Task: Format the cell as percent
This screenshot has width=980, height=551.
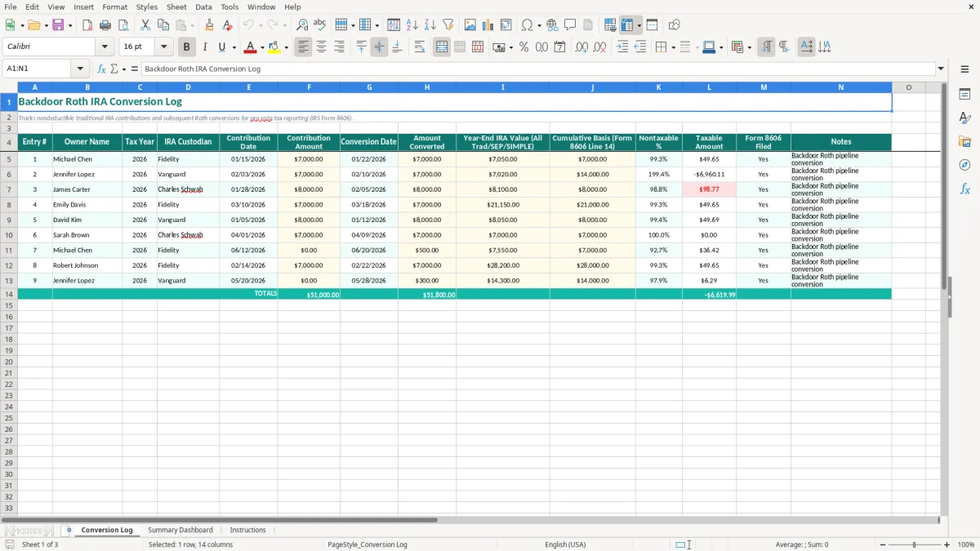Action: click(x=523, y=47)
